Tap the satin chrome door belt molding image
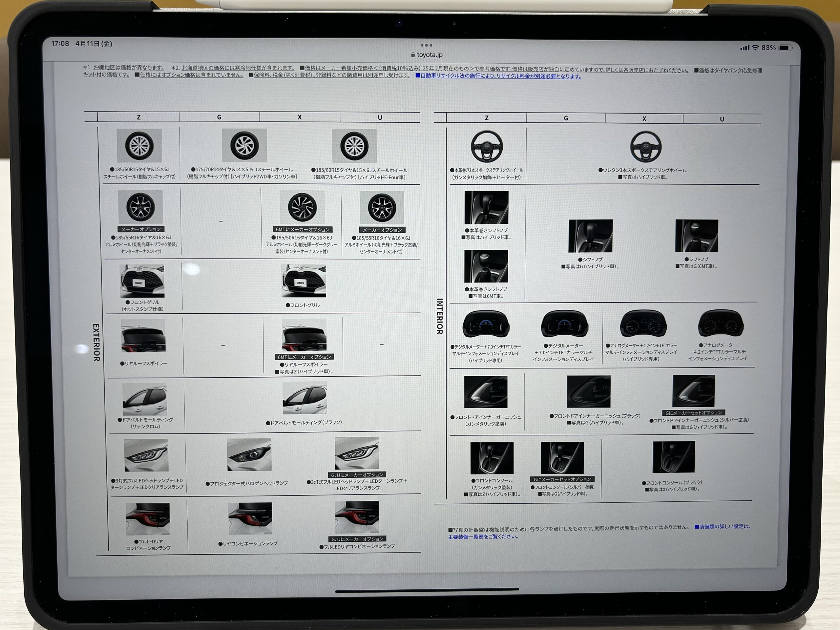This screenshot has width=840, height=630. click(144, 399)
